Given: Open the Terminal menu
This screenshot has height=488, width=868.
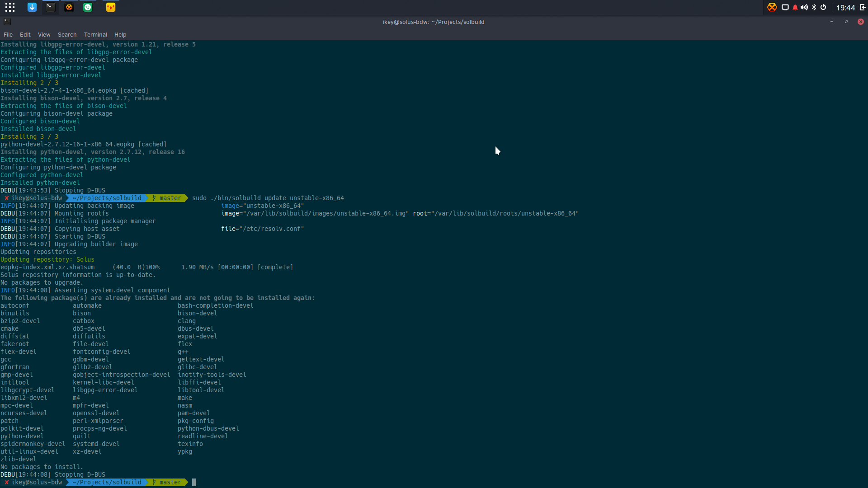Looking at the screenshot, I should 96,35.
